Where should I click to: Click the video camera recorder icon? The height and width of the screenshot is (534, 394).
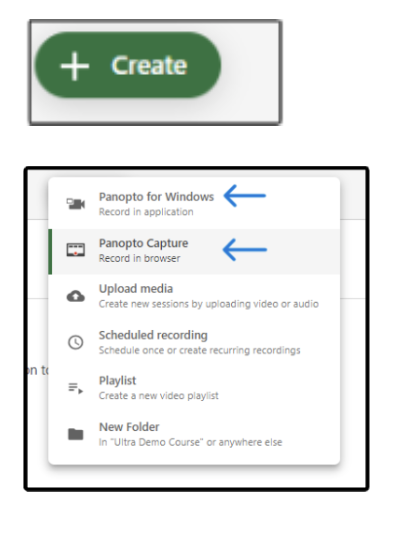point(76,204)
